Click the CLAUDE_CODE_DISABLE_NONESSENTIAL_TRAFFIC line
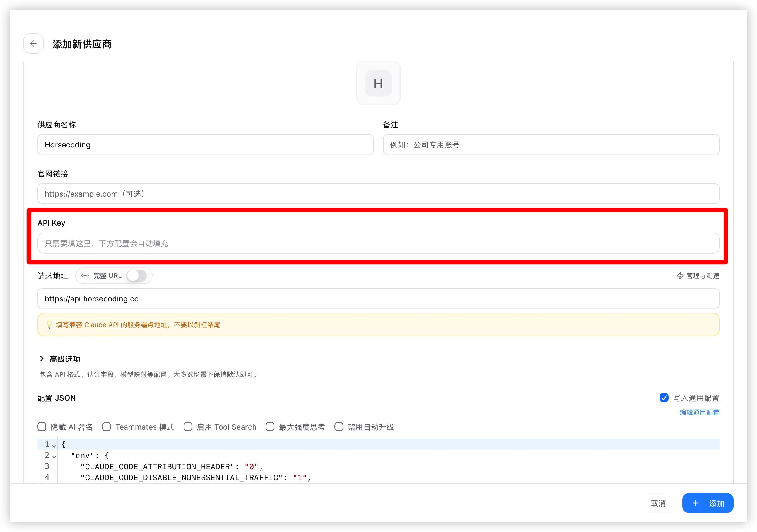The height and width of the screenshot is (532, 757). click(196, 478)
